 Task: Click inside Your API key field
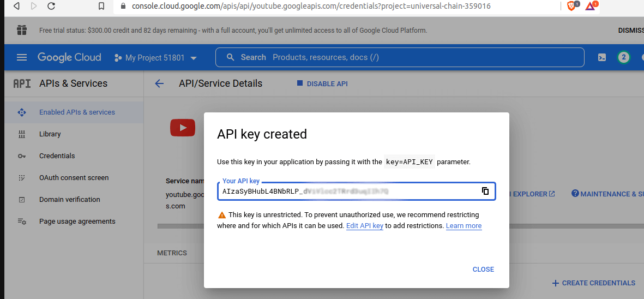(356, 192)
